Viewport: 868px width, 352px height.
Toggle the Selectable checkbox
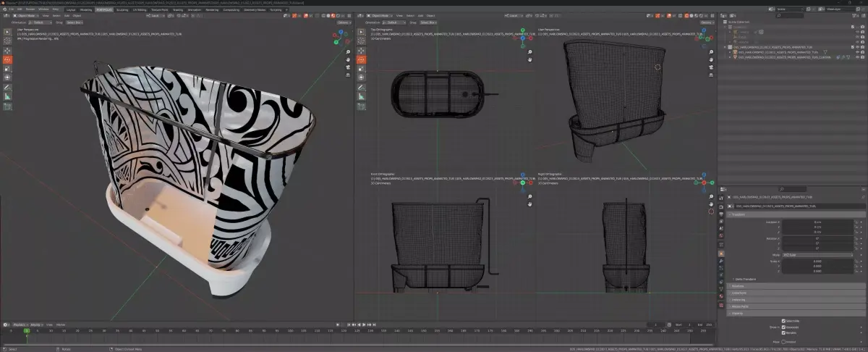point(783,321)
